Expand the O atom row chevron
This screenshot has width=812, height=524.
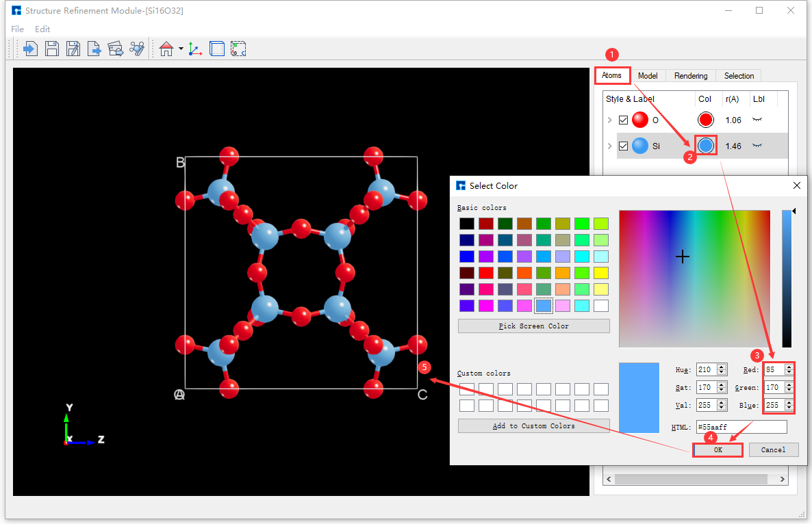[x=609, y=119]
